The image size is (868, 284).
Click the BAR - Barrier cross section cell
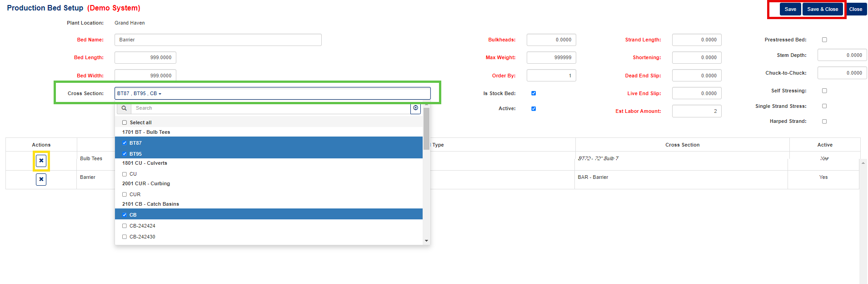pyautogui.click(x=593, y=177)
